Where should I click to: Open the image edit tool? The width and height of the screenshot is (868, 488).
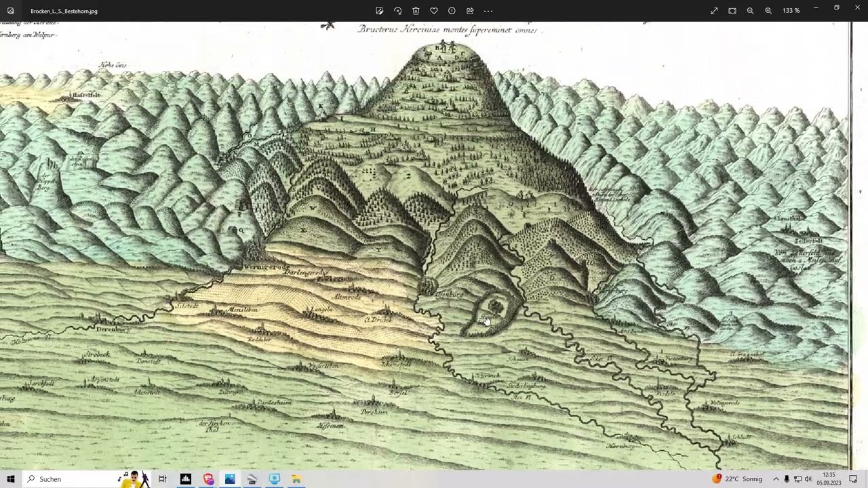[380, 11]
